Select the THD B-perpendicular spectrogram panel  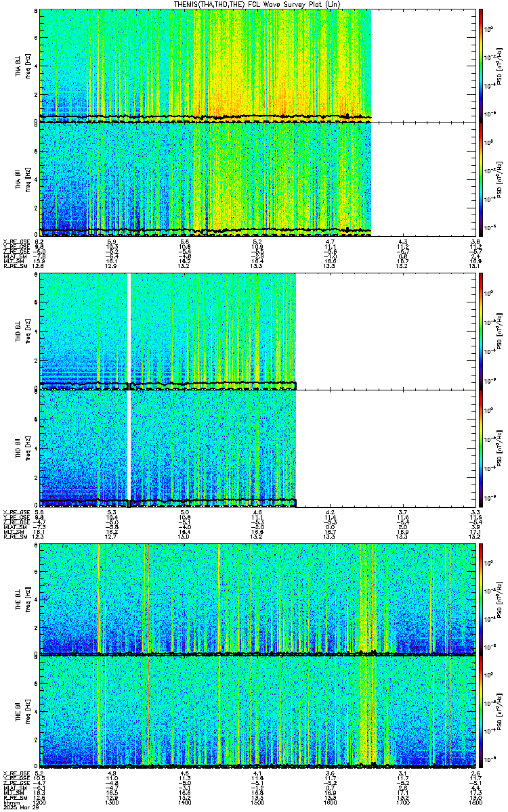(255, 332)
